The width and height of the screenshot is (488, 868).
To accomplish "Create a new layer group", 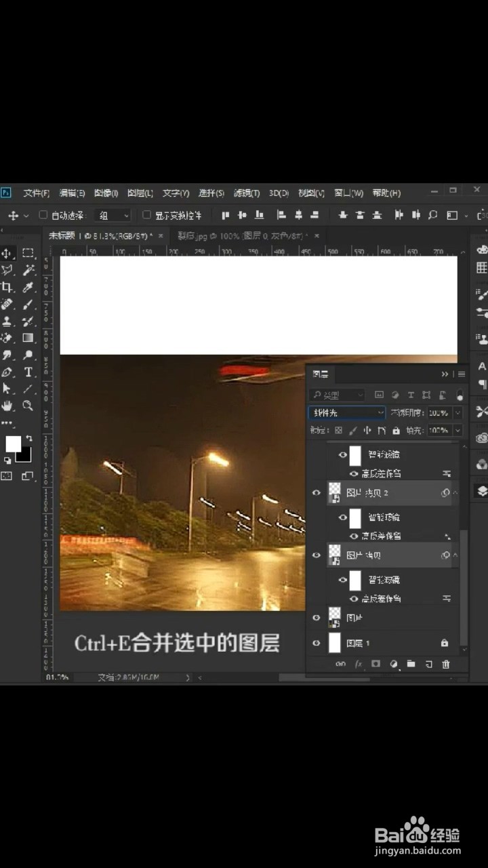I will pos(411,665).
